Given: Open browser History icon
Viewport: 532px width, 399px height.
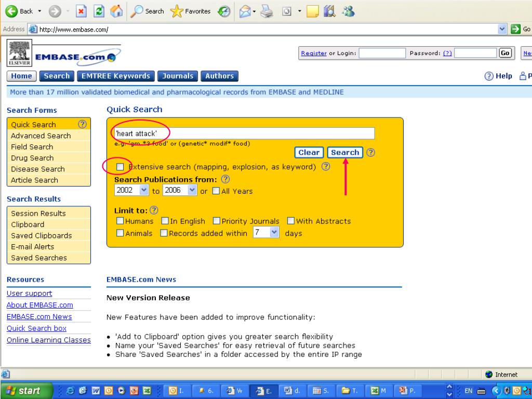Looking at the screenshot, I should pyautogui.click(x=224, y=11).
